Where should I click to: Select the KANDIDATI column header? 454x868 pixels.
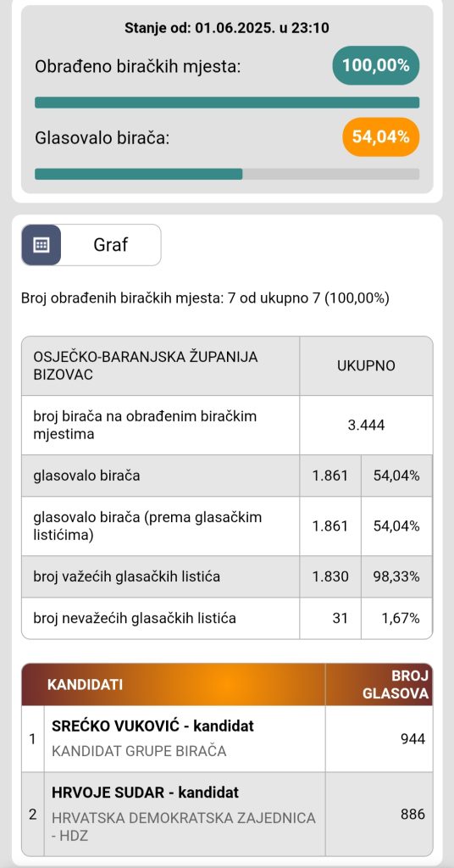[174, 685]
